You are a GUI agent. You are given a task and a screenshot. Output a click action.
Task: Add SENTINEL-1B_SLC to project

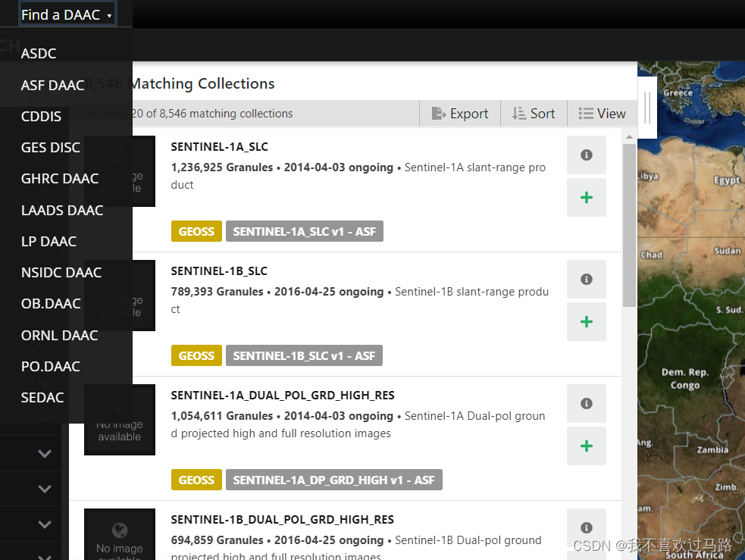[587, 321]
